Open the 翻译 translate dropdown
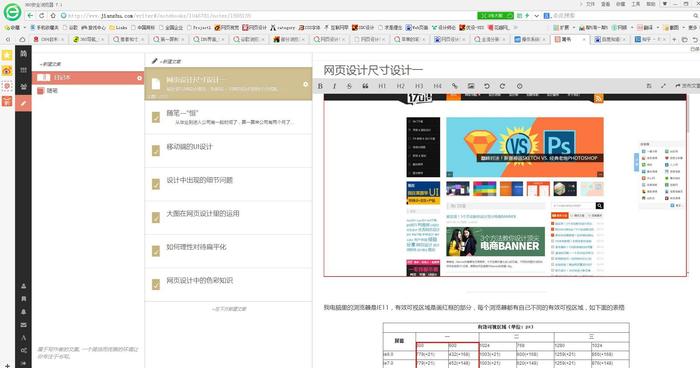This screenshot has height=368, width=700. point(647,28)
